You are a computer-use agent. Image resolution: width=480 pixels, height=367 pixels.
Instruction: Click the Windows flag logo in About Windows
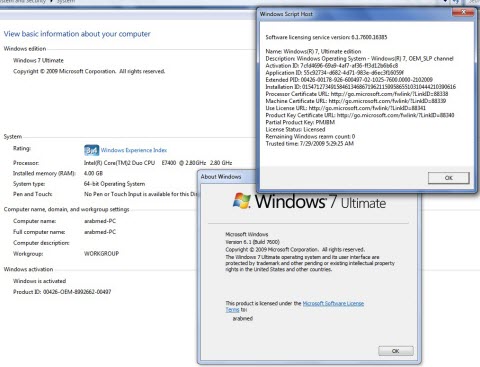click(x=242, y=201)
